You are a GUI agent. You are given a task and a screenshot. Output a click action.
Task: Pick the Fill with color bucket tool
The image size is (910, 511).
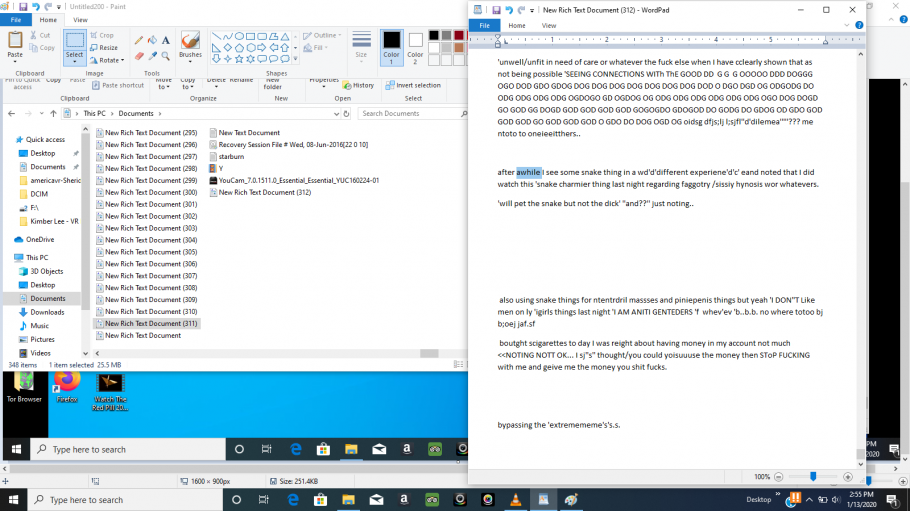(152, 40)
